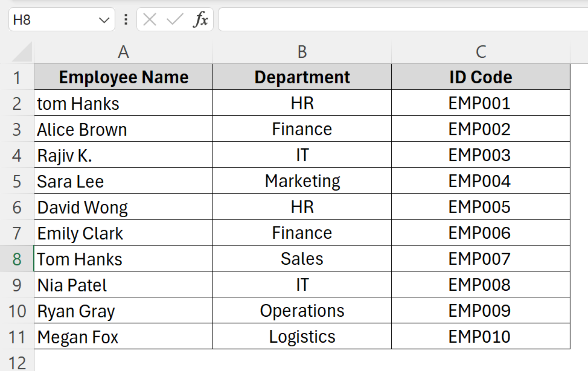Click empty cell A12 below Megan Fox
The height and width of the screenshot is (371, 588).
pyautogui.click(x=123, y=361)
